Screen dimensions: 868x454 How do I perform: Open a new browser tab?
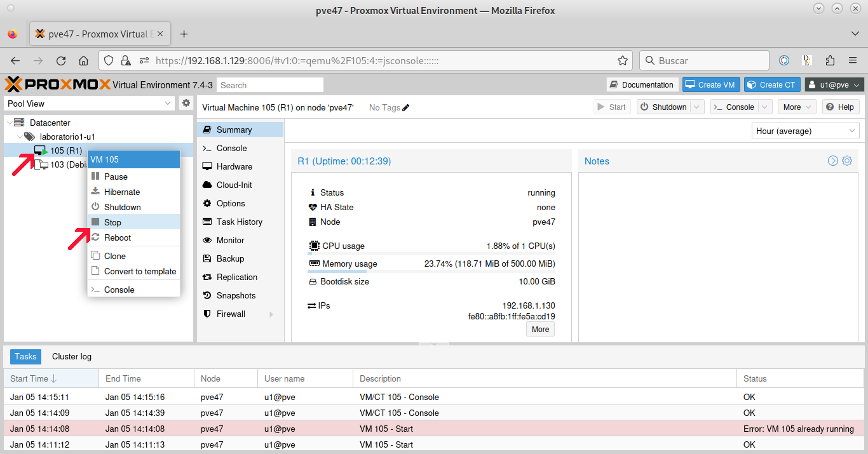pos(184,34)
